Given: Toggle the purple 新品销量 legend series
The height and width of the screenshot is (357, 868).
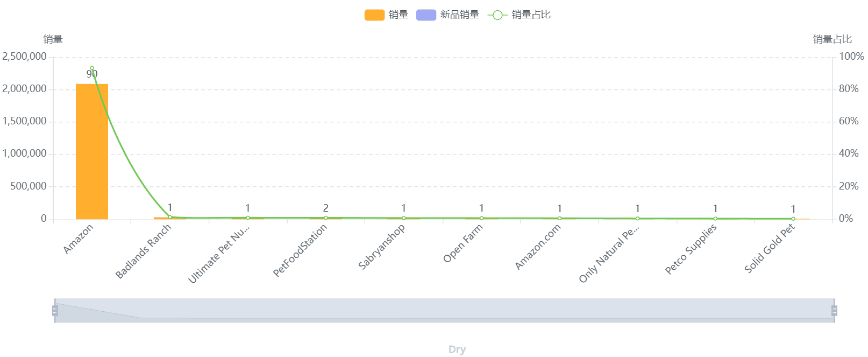Looking at the screenshot, I should pos(426,15).
